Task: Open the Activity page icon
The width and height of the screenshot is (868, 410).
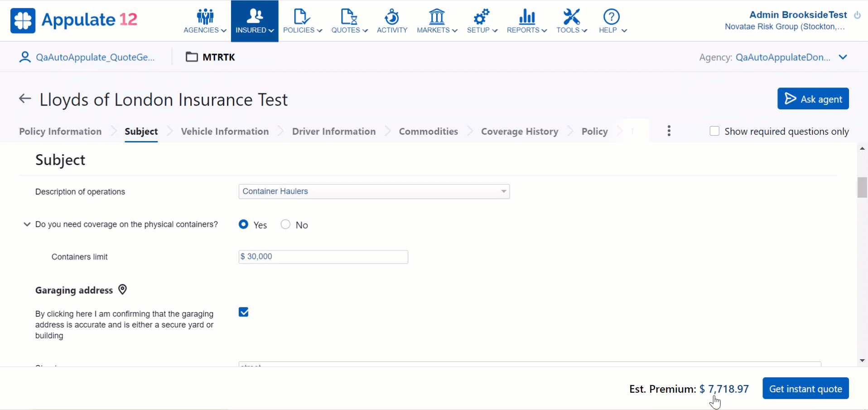Action: tap(392, 16)
